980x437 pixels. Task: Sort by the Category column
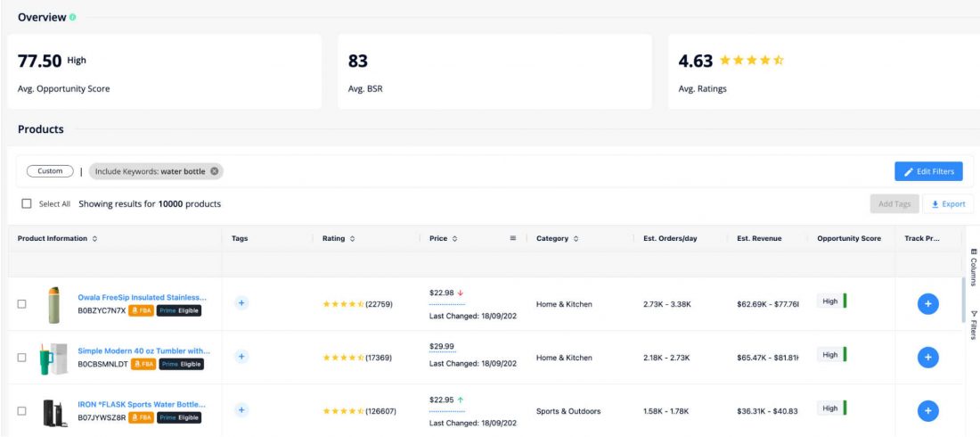point(557,238)
